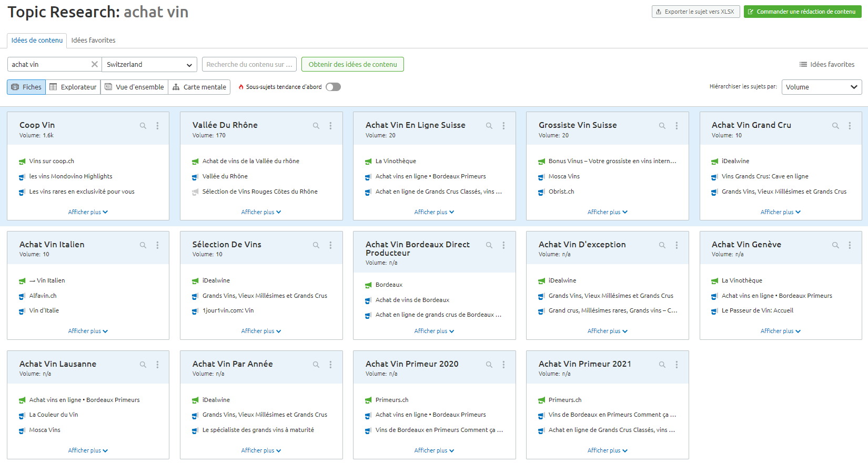Open 'les vins Mondovino Highlights' link
The height and width of the screenshot is (473, 868).
[70, 176]
